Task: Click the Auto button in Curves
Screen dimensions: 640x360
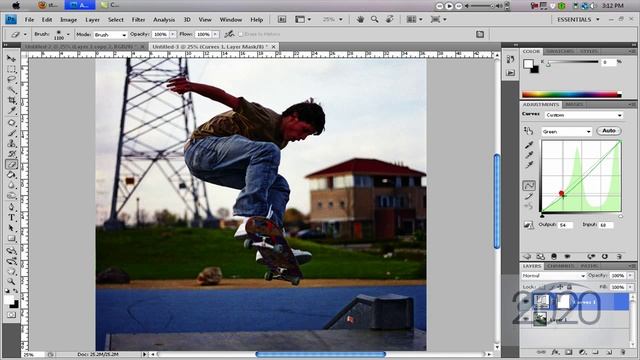Action: pyautogui.click(x=609, y=131)
